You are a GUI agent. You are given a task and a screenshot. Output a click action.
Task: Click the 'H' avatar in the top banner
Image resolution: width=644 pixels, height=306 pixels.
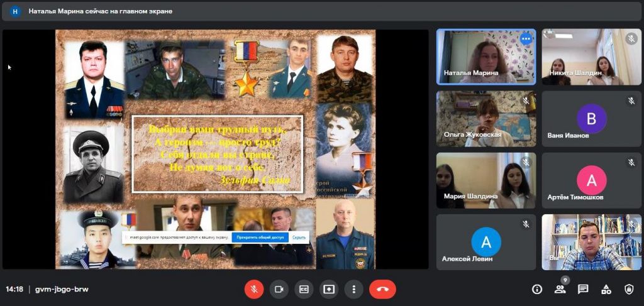(x=15, y=11)
